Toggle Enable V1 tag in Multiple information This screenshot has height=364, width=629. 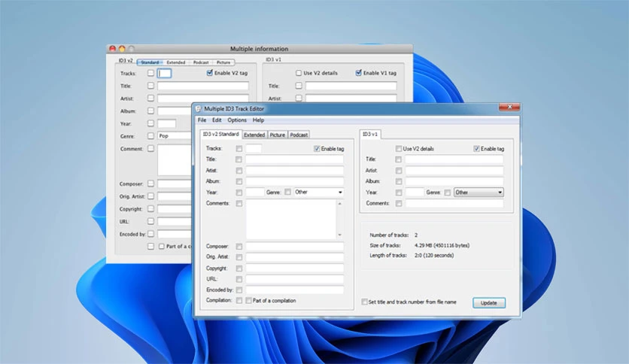point(358,72)
